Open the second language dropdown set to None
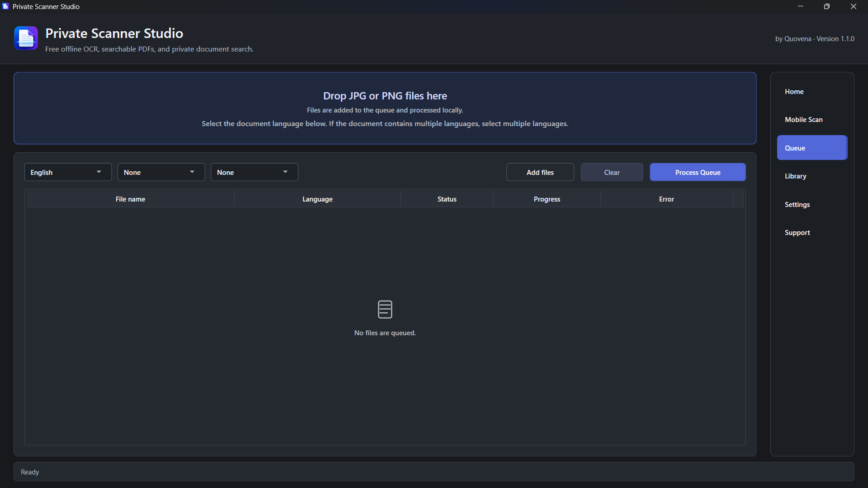 point(161,172)
